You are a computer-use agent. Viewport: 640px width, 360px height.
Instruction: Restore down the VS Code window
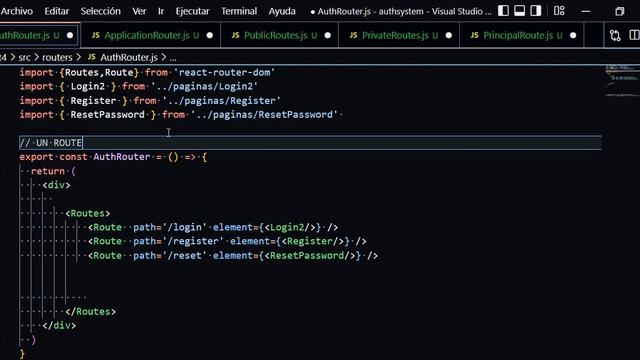pos(620,11)
